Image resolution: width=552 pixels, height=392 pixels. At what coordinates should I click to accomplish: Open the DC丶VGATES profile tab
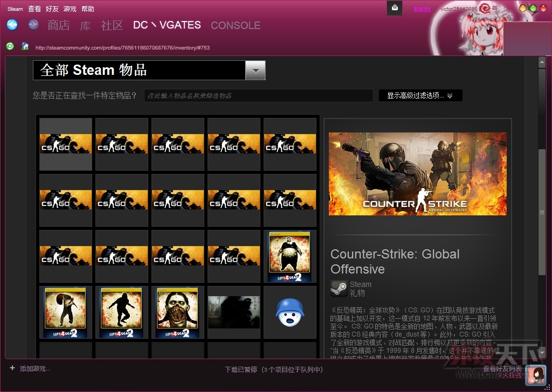(167, 25)
